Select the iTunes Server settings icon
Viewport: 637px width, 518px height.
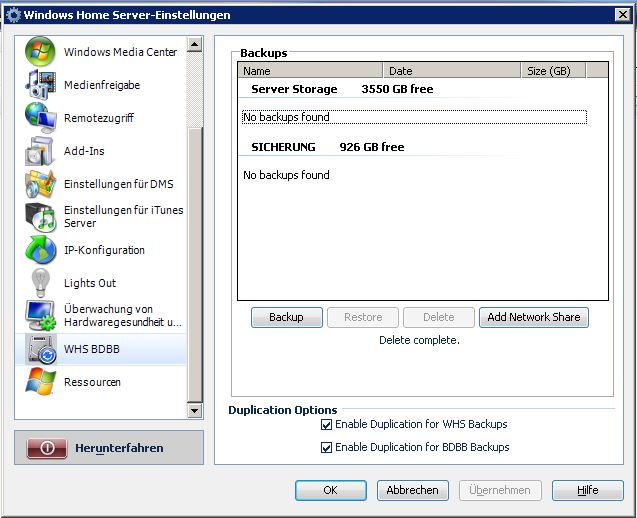pos(41,217)
